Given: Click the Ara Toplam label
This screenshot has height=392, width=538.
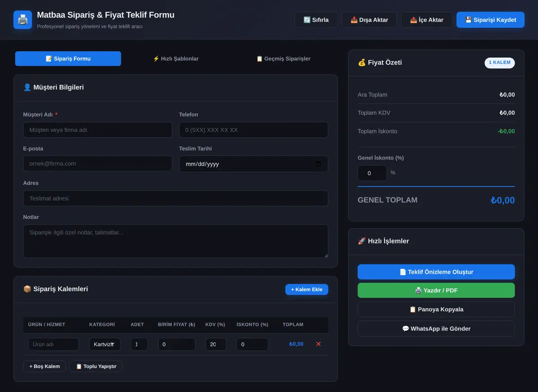Looking at the screenshot, I should pos(373,95).
